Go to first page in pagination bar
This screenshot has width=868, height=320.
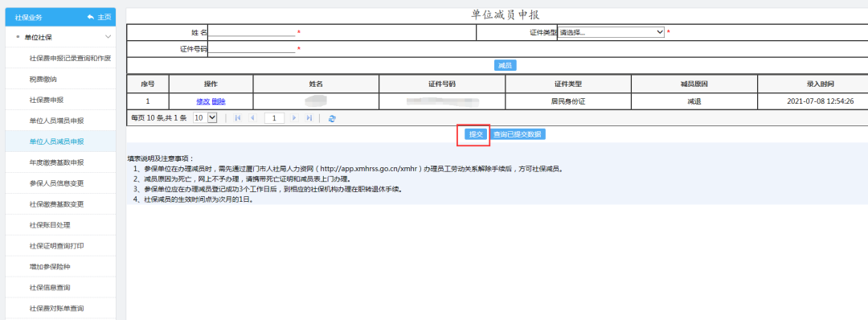point(237,118)
